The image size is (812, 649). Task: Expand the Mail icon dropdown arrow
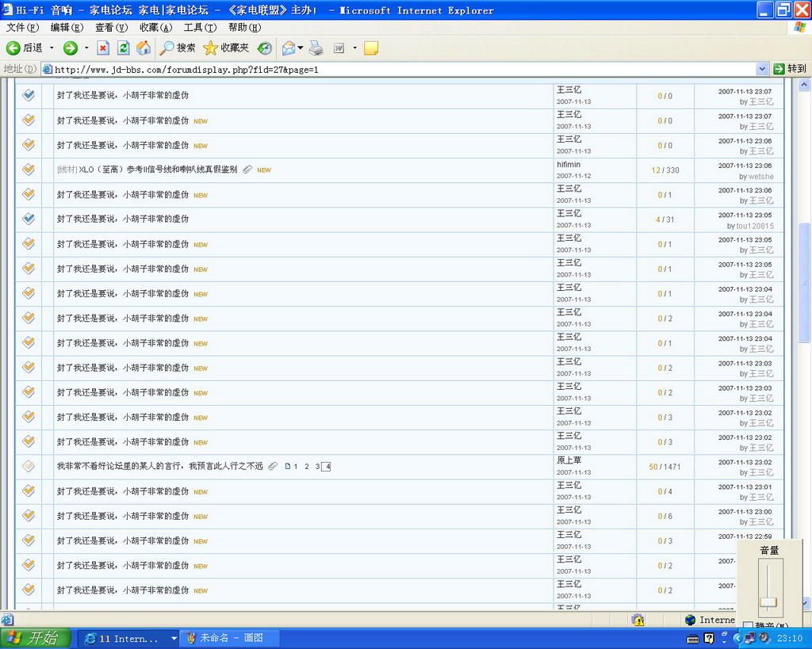point(301,48)
